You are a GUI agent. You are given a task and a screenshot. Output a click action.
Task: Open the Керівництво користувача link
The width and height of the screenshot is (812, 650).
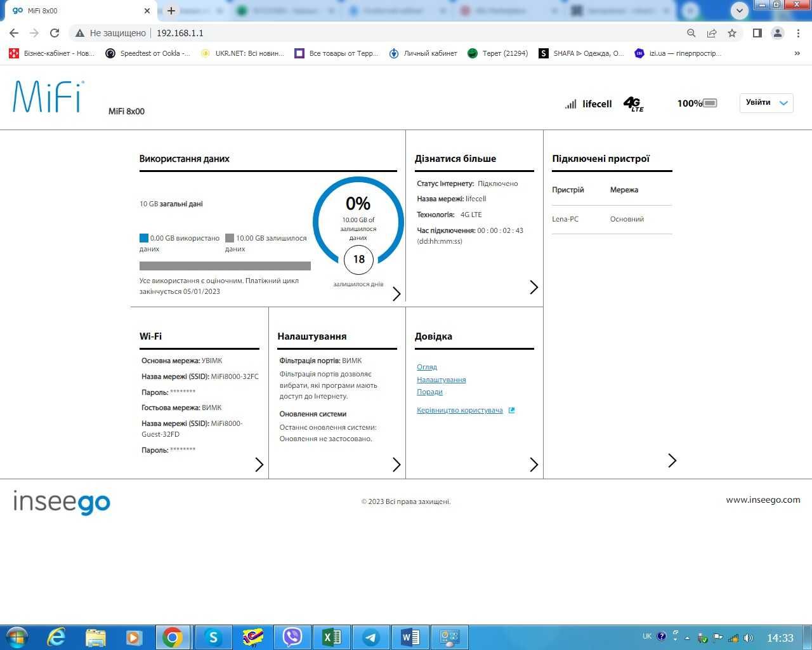pos(460,410)
